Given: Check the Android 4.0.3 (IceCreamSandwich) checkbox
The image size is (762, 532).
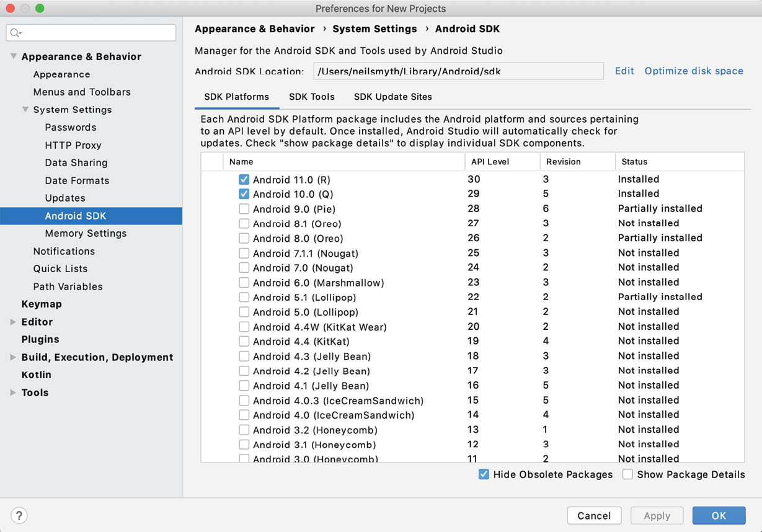Looking at the screenshot, I should click(244, 401).
